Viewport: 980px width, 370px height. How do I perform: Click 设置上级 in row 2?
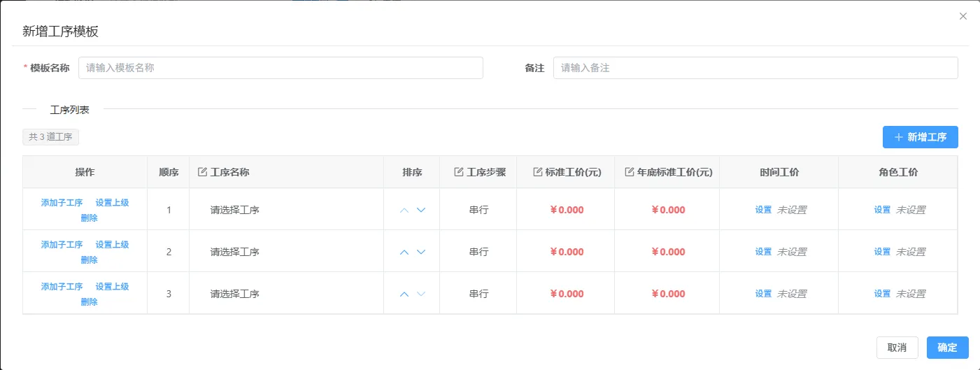tap(113, 245)
